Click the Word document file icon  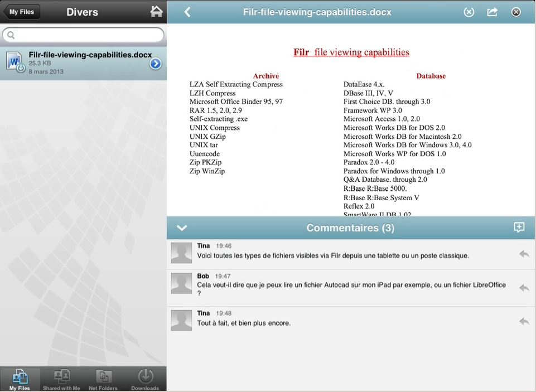pyautogui.click(x=15, y=62)
